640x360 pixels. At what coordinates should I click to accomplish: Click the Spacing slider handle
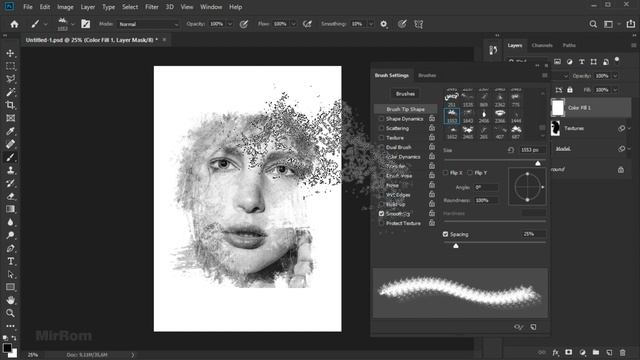point(456,246)
